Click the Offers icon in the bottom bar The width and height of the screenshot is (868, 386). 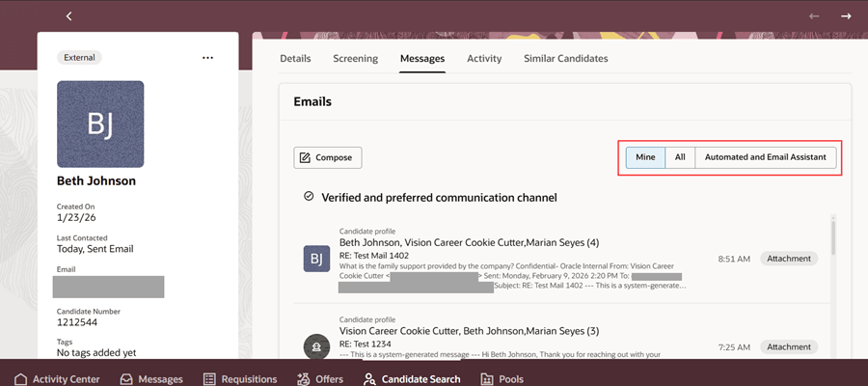tap(304, 379)
